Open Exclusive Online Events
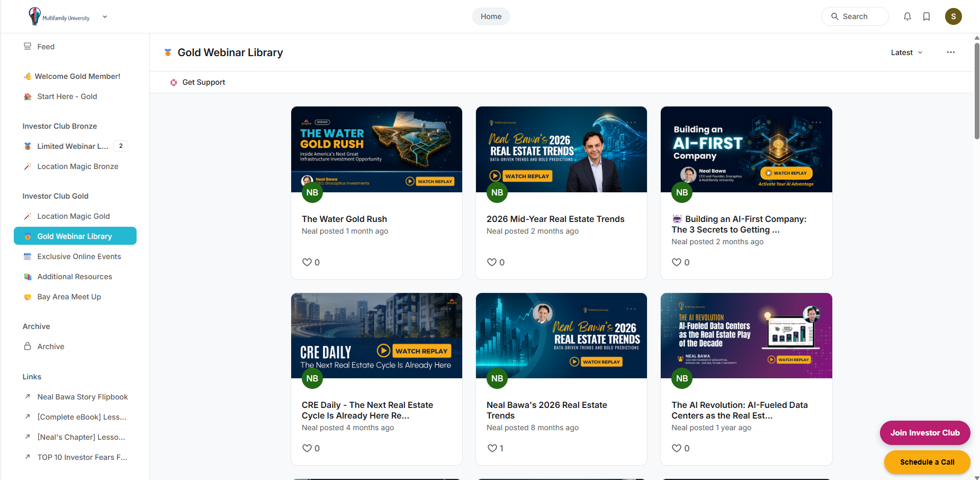The height and width of the screenshot is (480, 980). click(x=75, y=256)
